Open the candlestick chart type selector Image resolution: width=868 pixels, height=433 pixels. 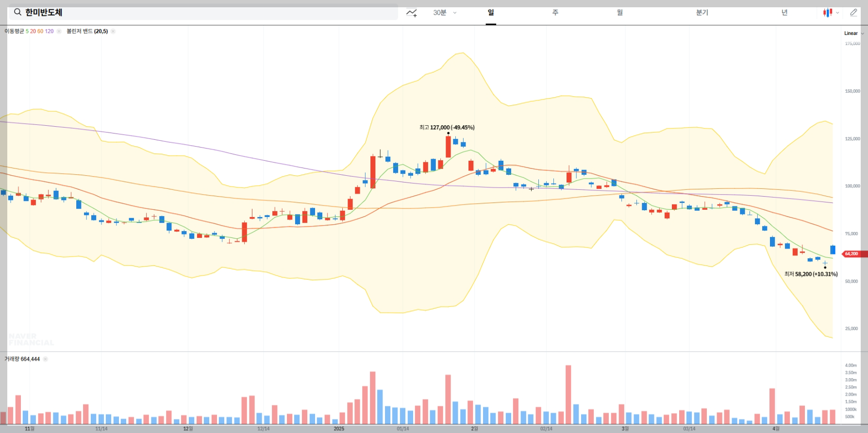(831, 13)
